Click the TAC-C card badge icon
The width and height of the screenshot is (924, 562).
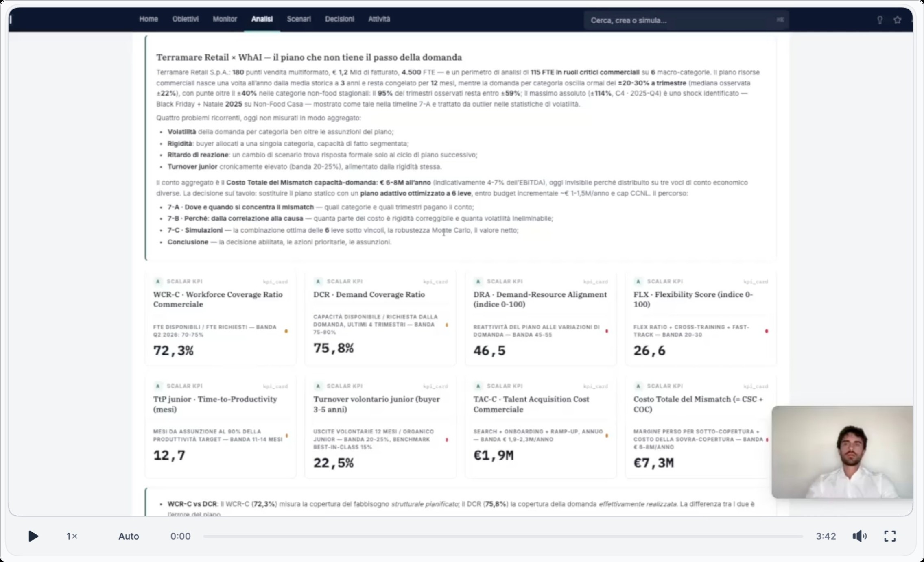[478, 386]
